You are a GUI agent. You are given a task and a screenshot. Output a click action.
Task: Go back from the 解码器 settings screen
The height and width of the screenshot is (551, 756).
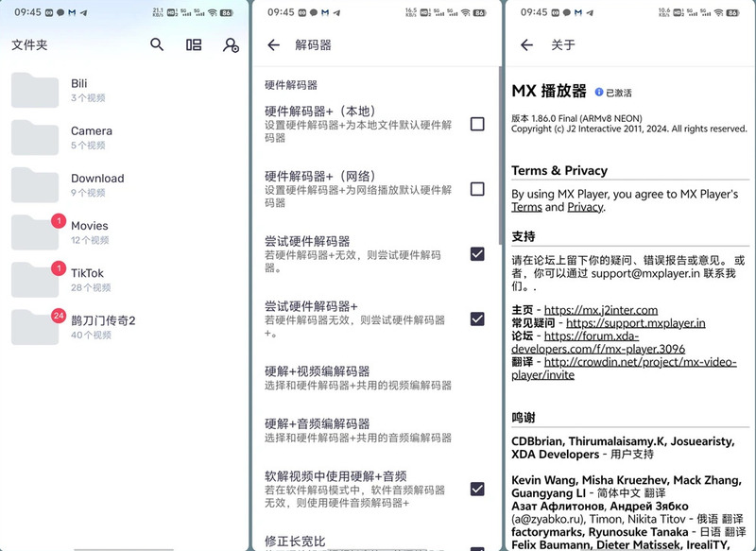click(274, 44)
